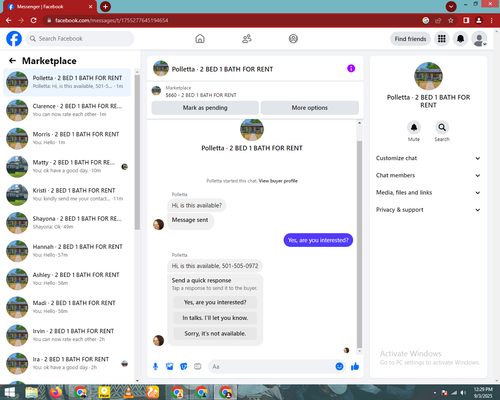Viewport: 500px width, 400px height.
Task: Open Kristi conversation in chat list
Action: tap(67, 194)
